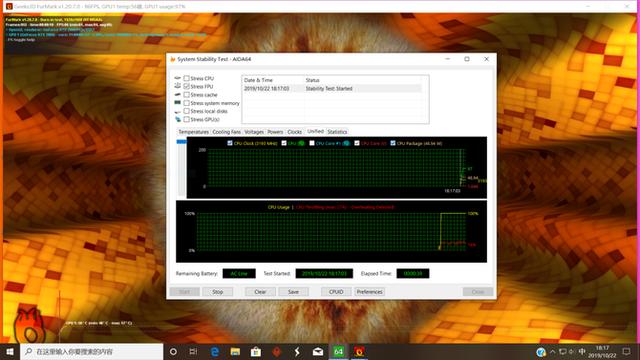Uncheck the Stress FPU option
The image size is (640, 360).
(187, 87)
